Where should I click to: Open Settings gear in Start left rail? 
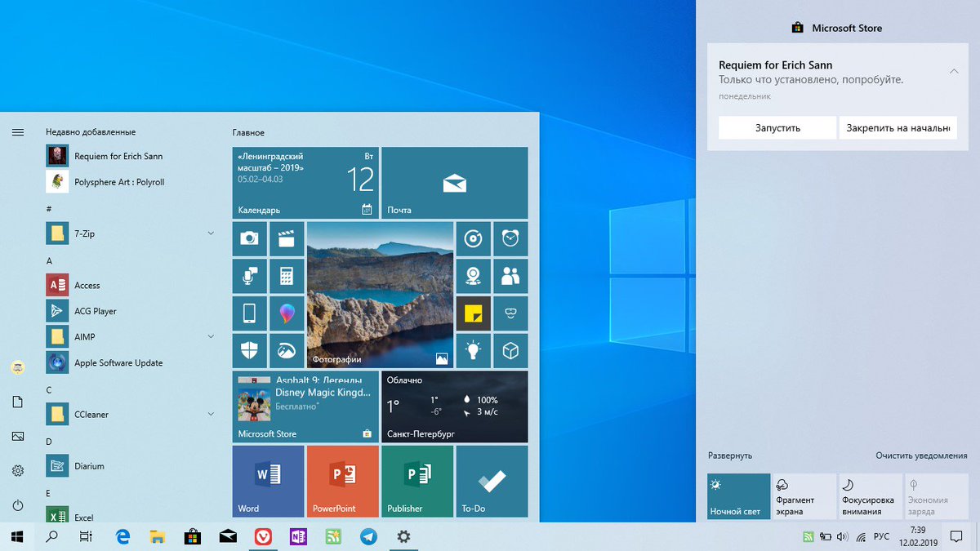(x=18, y=471)
